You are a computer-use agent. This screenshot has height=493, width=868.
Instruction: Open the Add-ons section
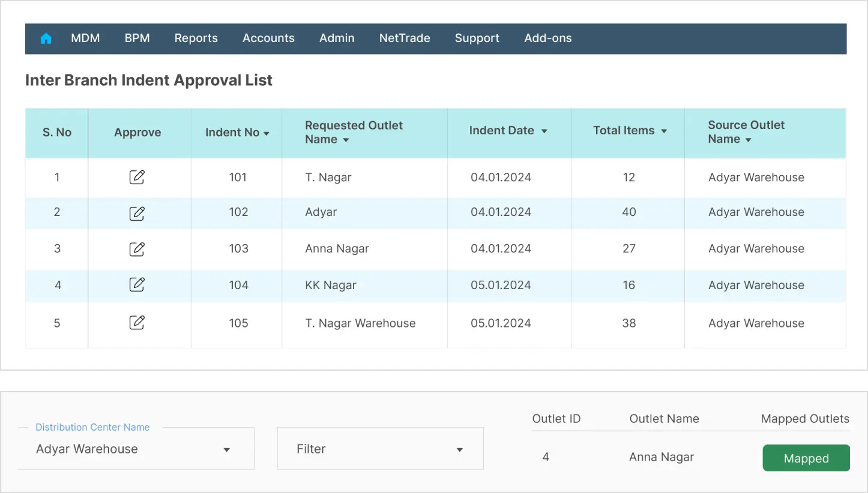pos(547,38)
